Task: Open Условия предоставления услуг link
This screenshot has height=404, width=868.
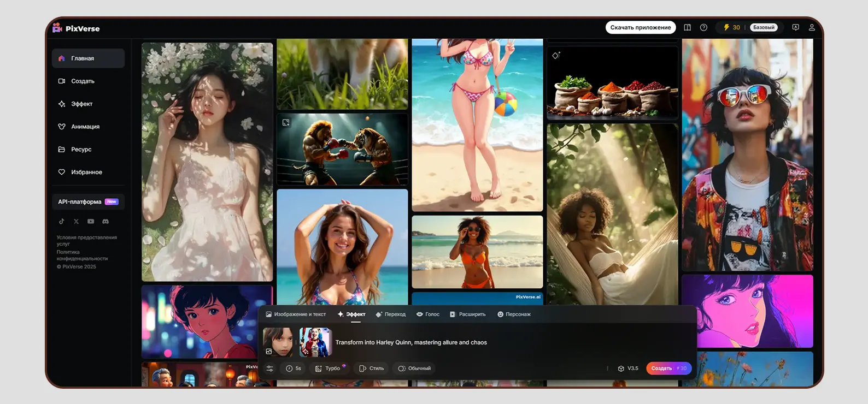Action: (86, 241)
